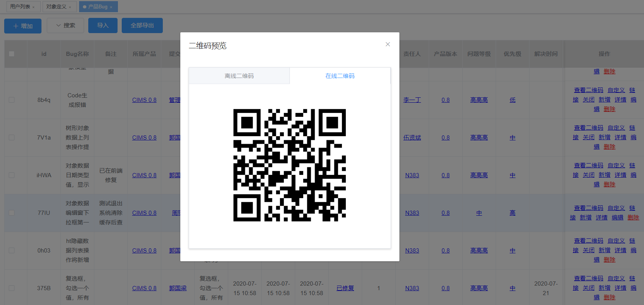
Task: Expand the 搜索 dropdown
Action: [x=65, y=25]
